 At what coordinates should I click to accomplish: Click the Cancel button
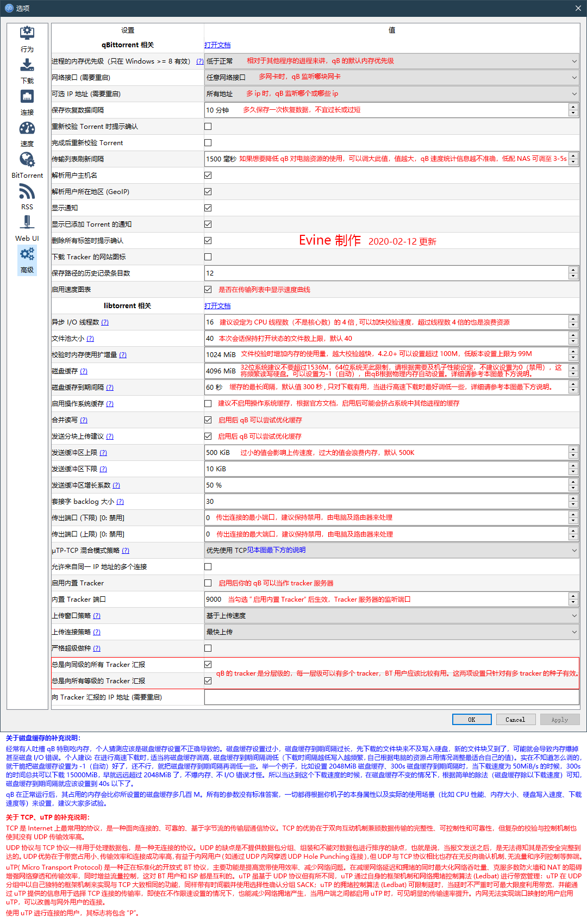pos(515,720)
